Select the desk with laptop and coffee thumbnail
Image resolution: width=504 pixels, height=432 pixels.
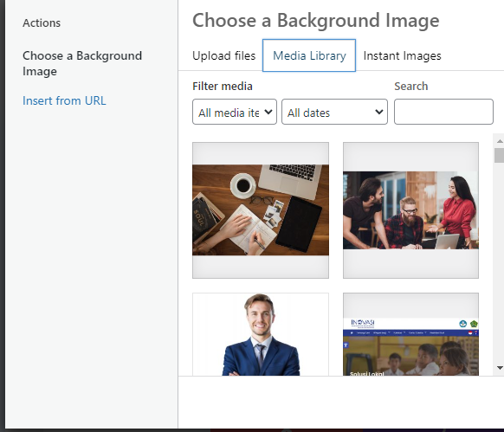coord(261,210)
